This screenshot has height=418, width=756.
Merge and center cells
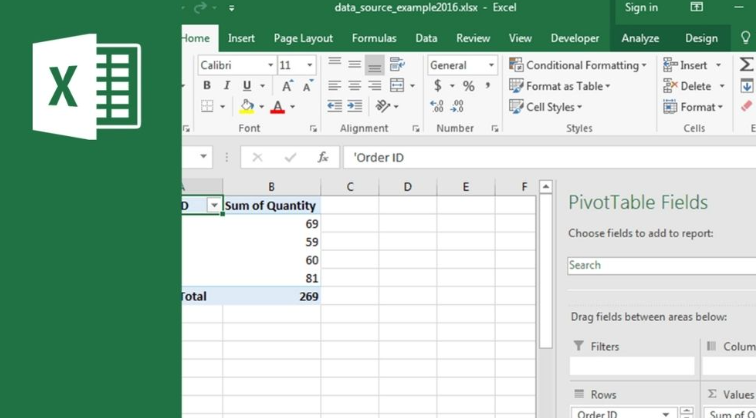[397, 86]
